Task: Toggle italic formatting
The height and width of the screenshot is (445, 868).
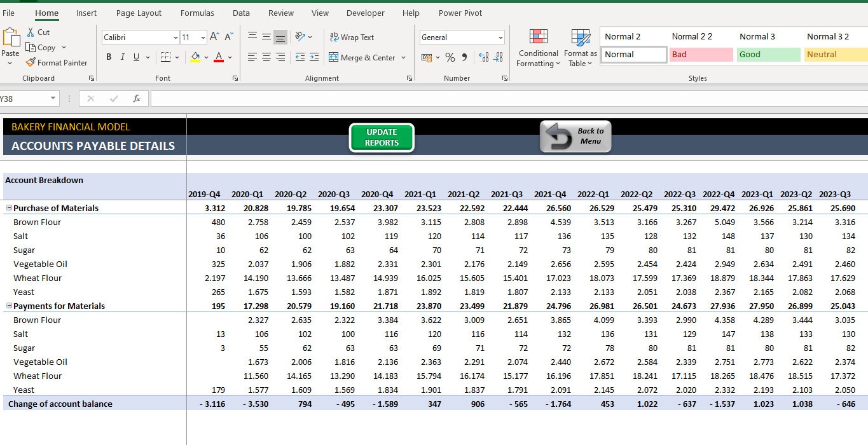Action: [x=121, y=57]
